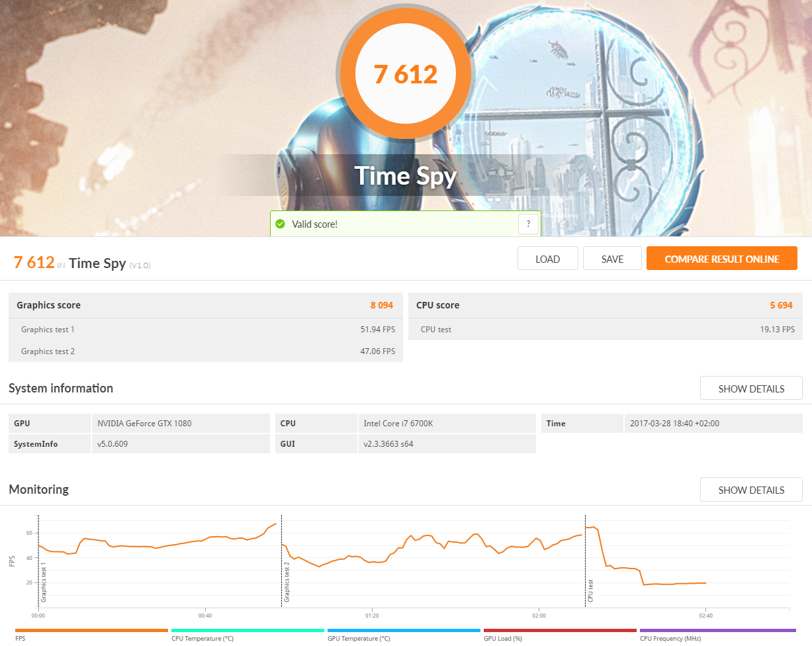Click the CPU score heading label

(x=437, y=305)
